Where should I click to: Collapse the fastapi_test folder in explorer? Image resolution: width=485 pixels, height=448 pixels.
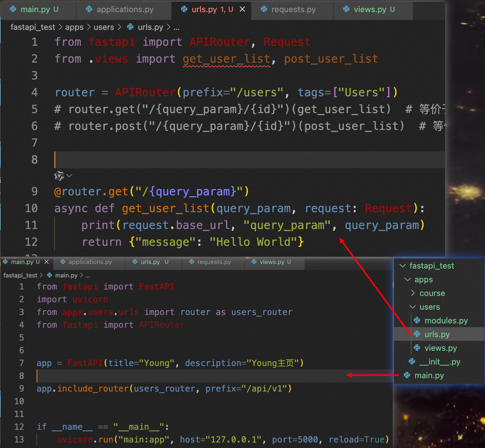pos(403,266)
